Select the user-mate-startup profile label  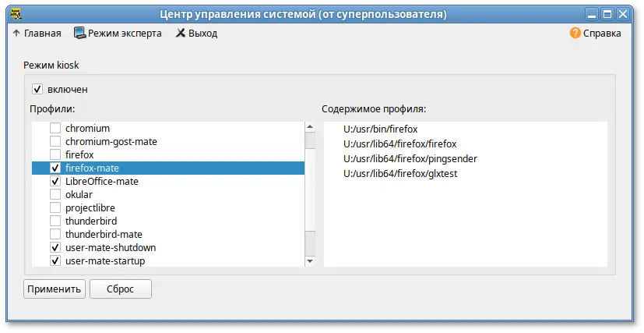(105, 261)
